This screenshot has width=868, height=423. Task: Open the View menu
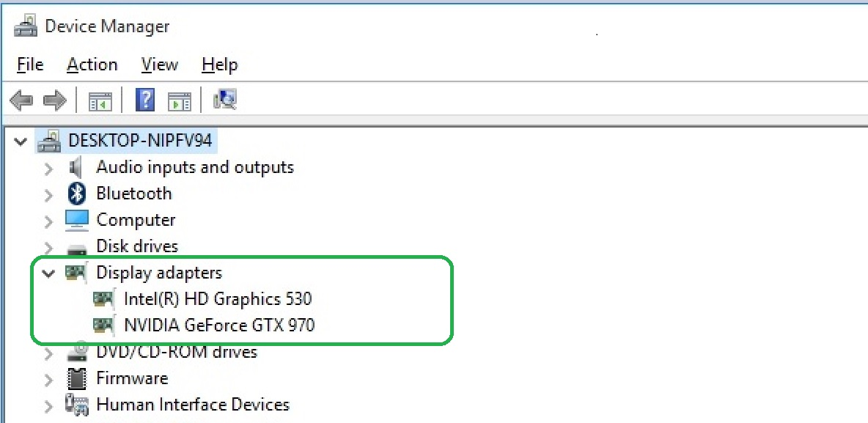coord(160,65)
